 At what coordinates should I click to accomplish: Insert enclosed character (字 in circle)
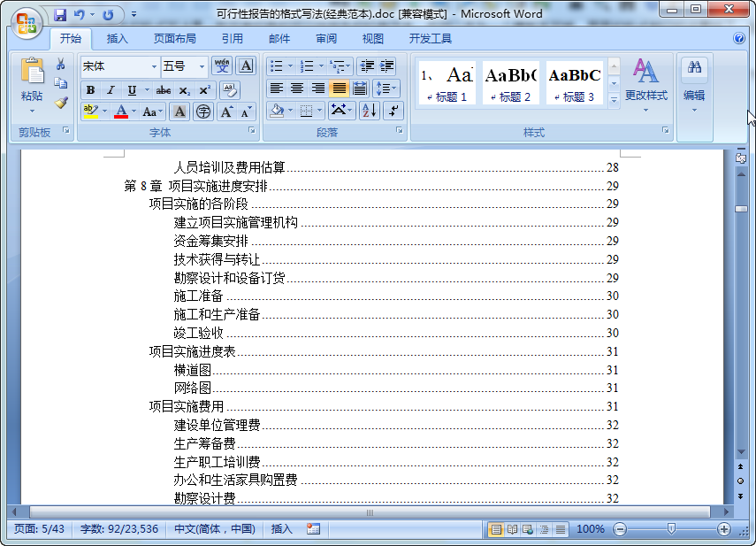(x=203, y=112)
